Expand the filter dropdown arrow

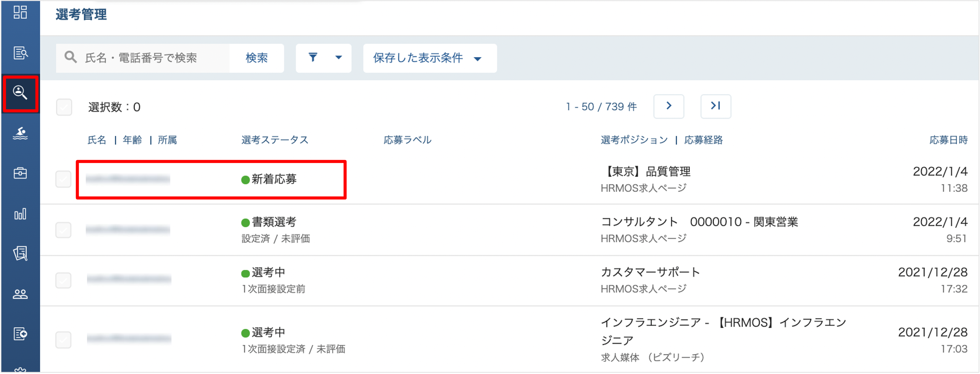click(x=338, y=57)
